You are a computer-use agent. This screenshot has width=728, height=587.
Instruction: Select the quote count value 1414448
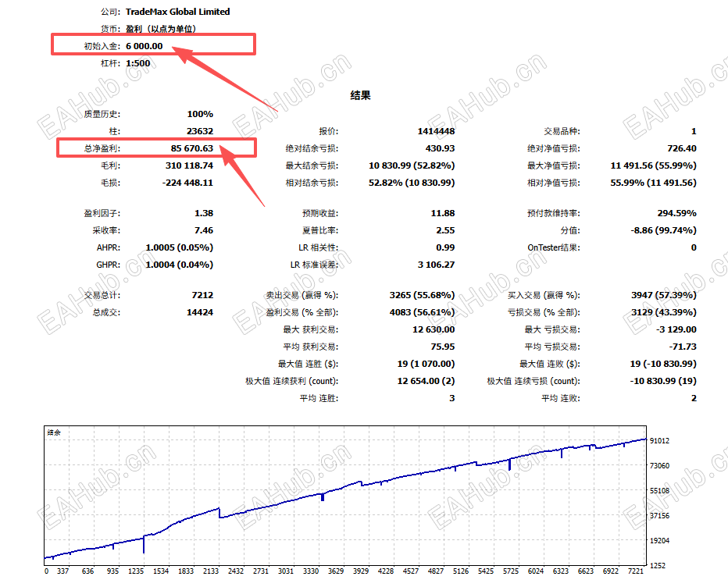tap(436, 131)
